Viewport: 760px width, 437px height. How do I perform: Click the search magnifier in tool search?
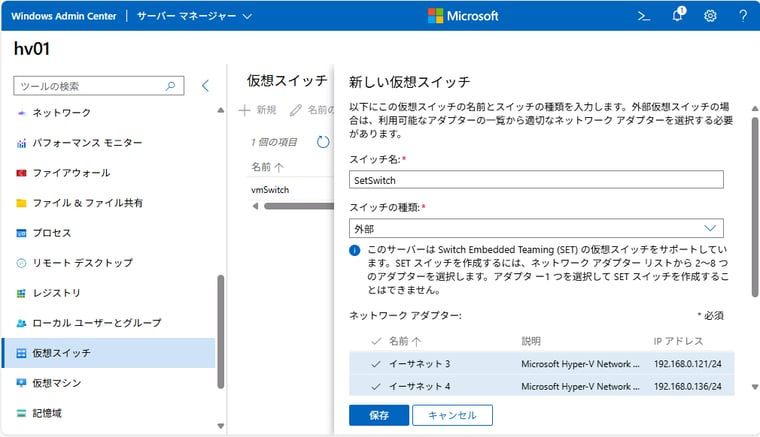(170, 86)
